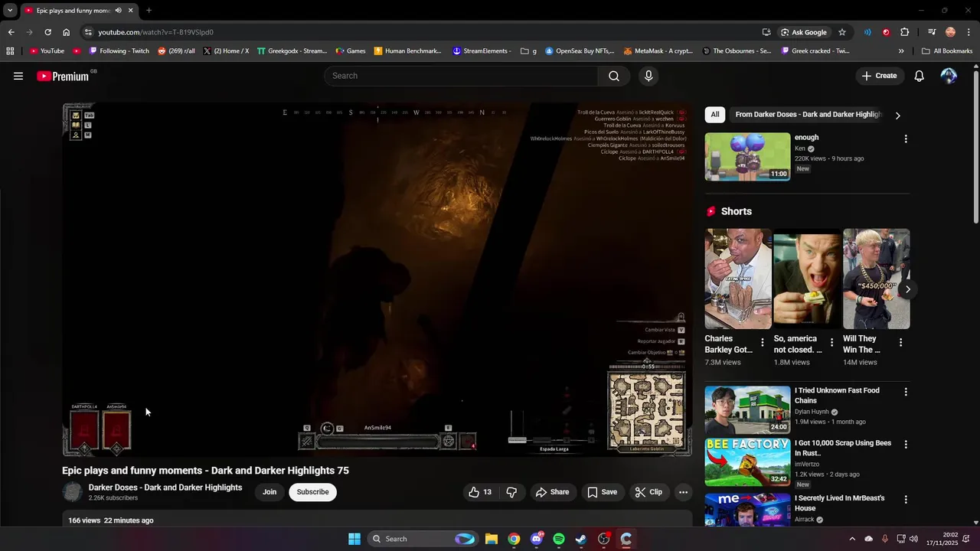Click the YouTube search input field
The width and height of the screenshot is (980, 551).
pos(461,76)
